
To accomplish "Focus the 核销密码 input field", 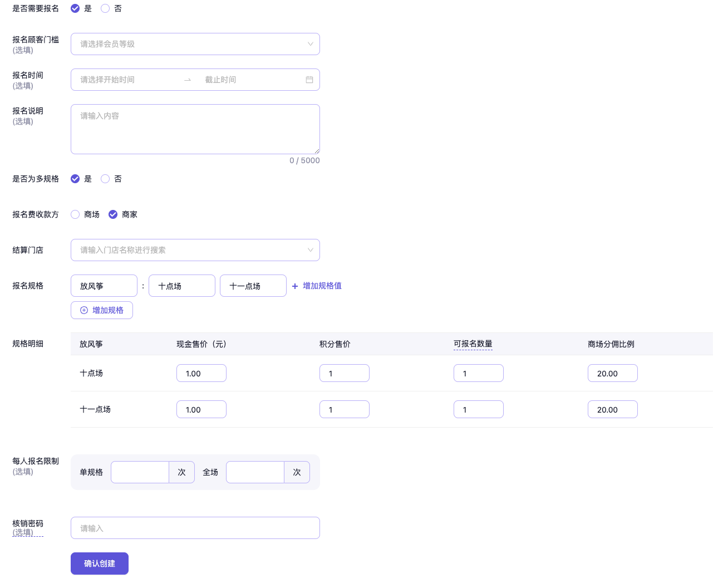I will pos(195,528).
